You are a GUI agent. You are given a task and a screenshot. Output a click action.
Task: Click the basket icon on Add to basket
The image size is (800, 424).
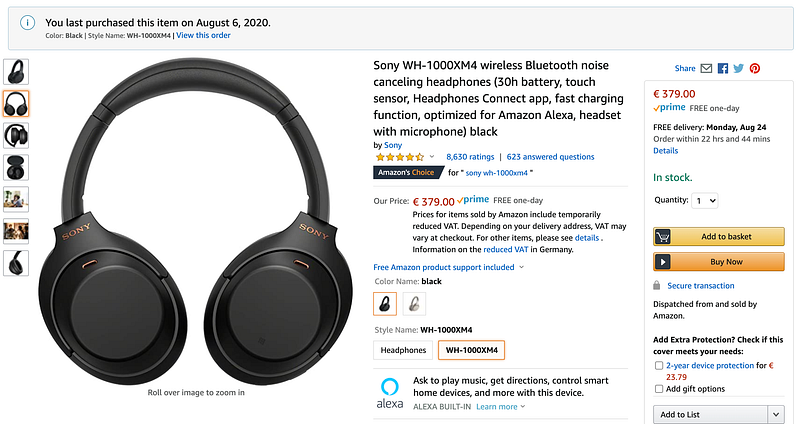point(663,237)
